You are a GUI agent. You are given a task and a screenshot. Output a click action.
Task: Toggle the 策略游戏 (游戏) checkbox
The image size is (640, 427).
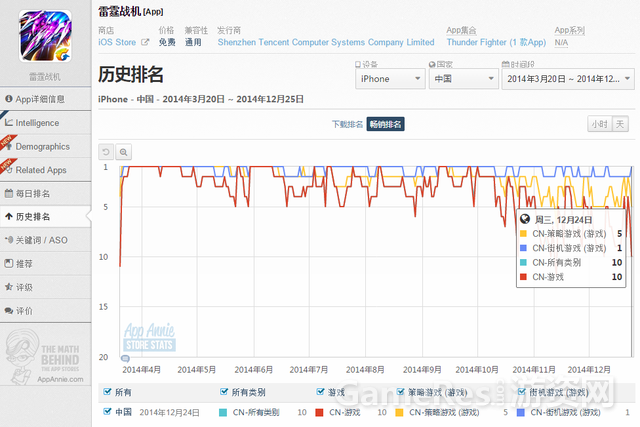pyautogui.click(x=400, y=392)
